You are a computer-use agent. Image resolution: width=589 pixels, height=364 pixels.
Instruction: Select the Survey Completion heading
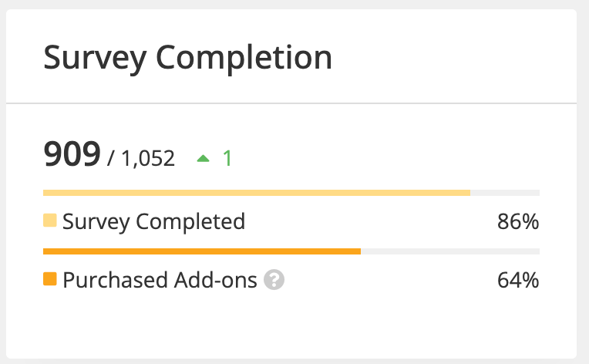click(187, 59)
